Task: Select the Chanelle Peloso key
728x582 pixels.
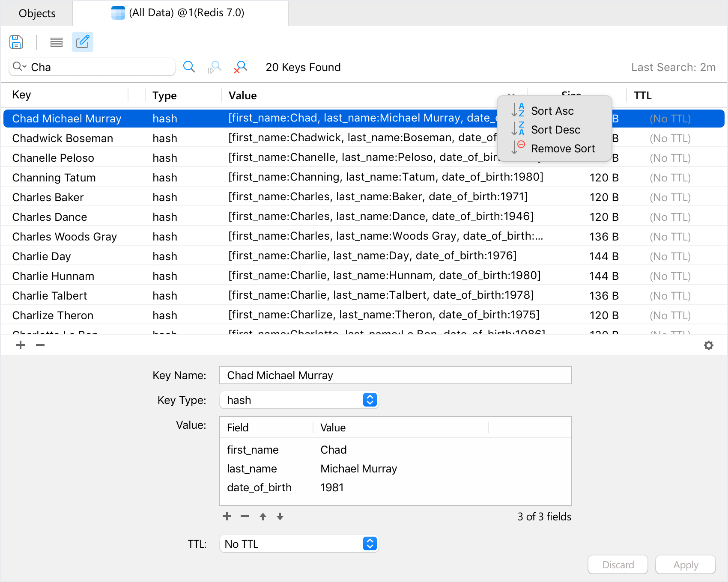Action: coord(53,158)
